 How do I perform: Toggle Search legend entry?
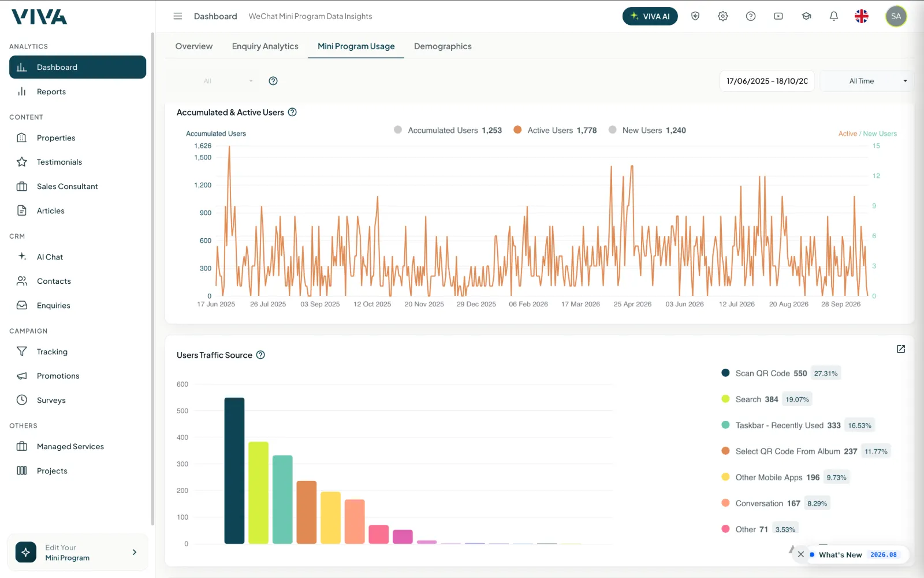tap(766, 399)
